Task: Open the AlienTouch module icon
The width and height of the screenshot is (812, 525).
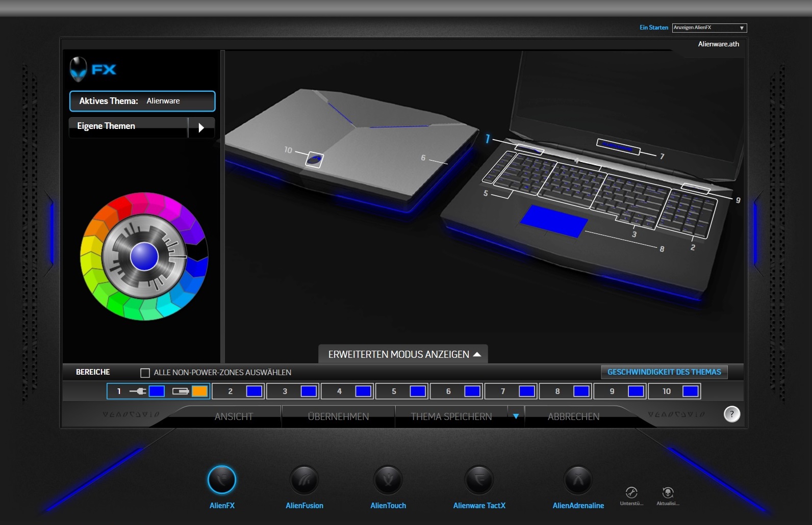Action: pyautogui.click(x=388, y=480)
